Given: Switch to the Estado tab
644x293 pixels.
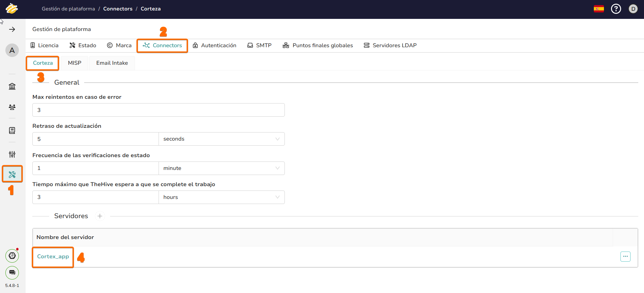Looking at the screenshot, I should tap(83, 46).
